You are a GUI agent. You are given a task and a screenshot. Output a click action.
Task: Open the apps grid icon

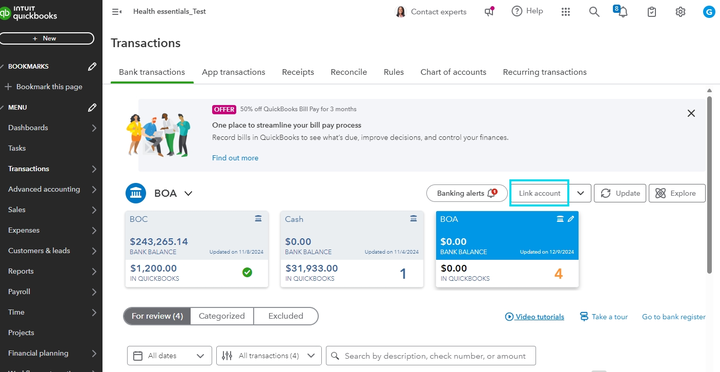tap(566, 12)
